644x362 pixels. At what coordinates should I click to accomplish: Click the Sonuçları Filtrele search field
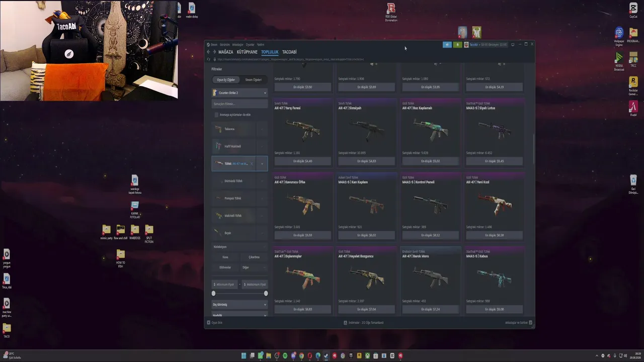point(239,104)
